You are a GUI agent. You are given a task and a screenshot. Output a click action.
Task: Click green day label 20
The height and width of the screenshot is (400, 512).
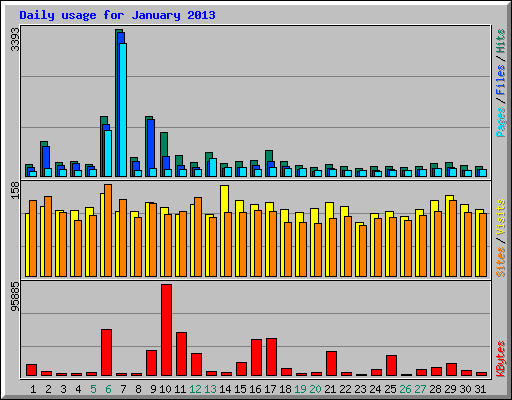coord(315,389)
